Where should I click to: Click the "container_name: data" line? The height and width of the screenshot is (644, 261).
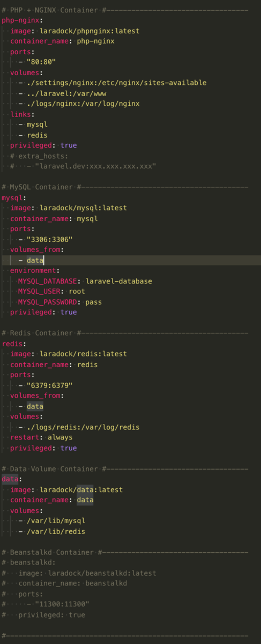[52, 500]
